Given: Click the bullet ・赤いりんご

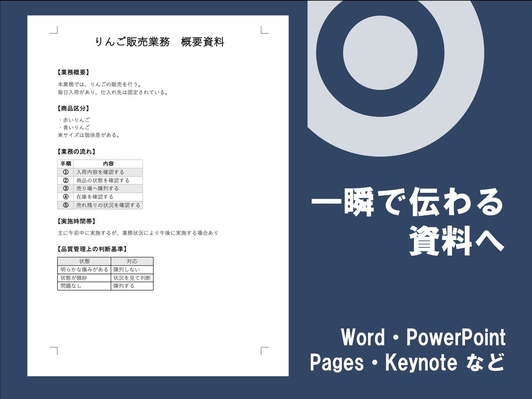Looking at the screenshot, I should 74,120.
